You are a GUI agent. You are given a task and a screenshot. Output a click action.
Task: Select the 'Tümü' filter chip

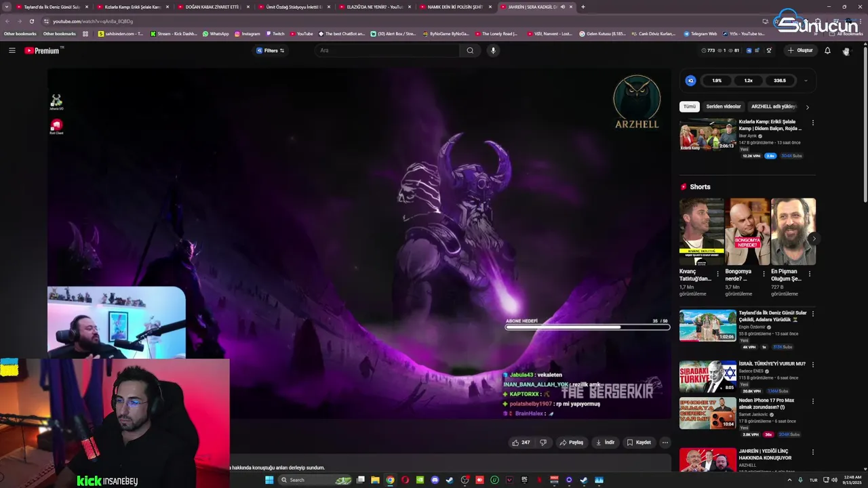pyautogui.click(x=690, y=106)
